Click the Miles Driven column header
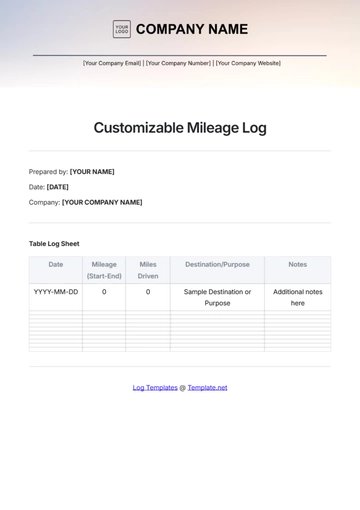This screenshot has width=360, height=510. click(x=148, y=270)
